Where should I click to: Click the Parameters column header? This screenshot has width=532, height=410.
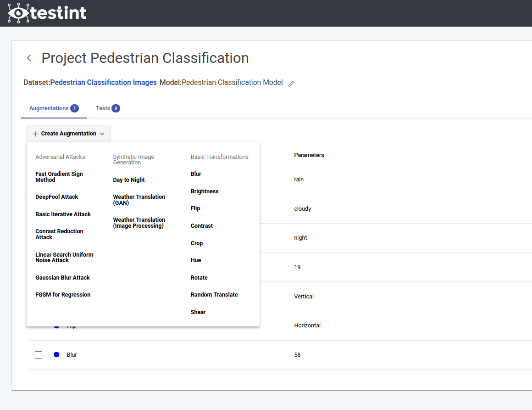(309, 155)
